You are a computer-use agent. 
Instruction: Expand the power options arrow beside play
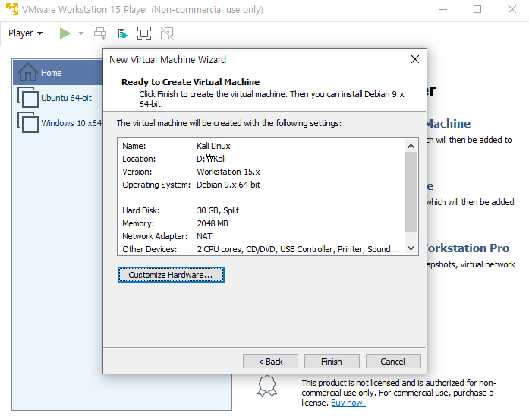click(x=81, y=33)
